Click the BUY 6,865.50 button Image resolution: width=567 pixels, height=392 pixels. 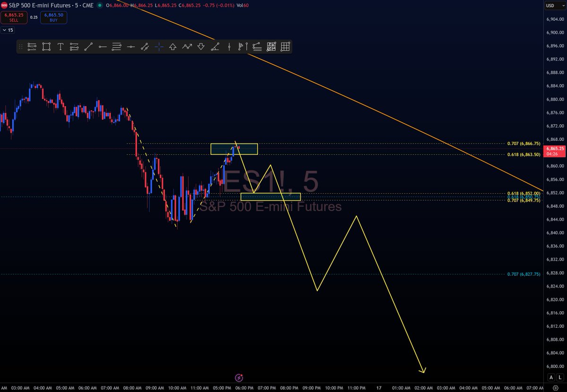click(x=53, y=17)
